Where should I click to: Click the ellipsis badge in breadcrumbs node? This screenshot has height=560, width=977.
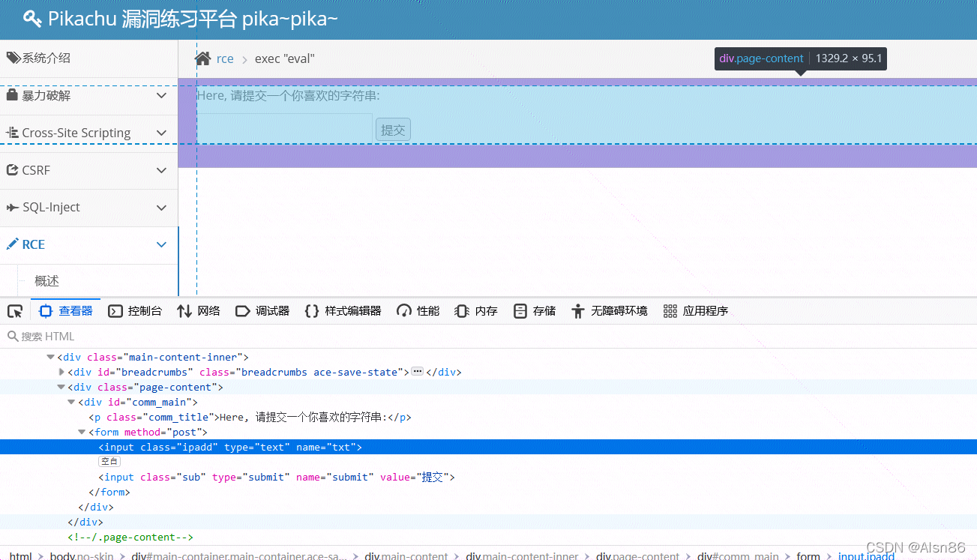click(x=418, y=372)
